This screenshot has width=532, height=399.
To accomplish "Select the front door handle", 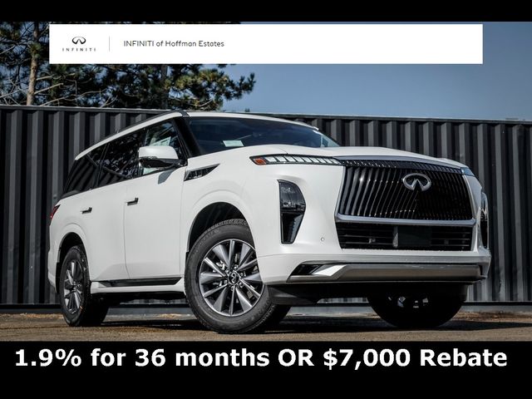I will [x=132, y=201].
